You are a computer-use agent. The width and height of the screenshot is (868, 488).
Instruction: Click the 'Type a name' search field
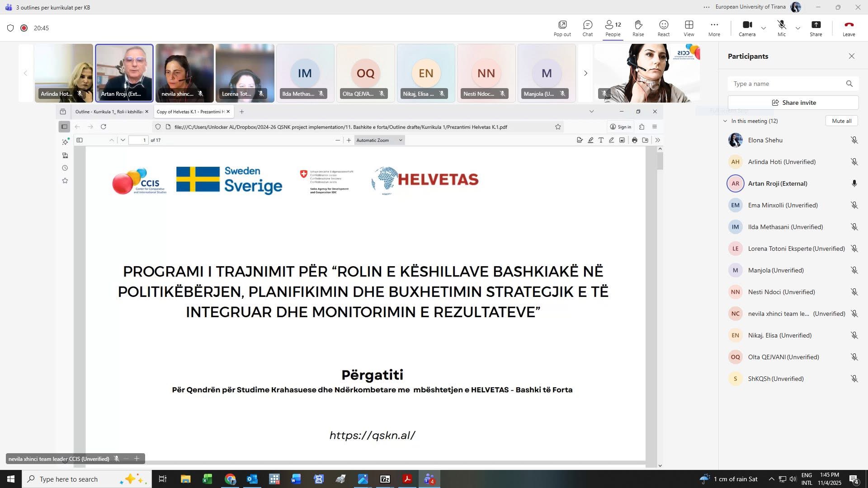pyautogui.click(x=787, y=84)
